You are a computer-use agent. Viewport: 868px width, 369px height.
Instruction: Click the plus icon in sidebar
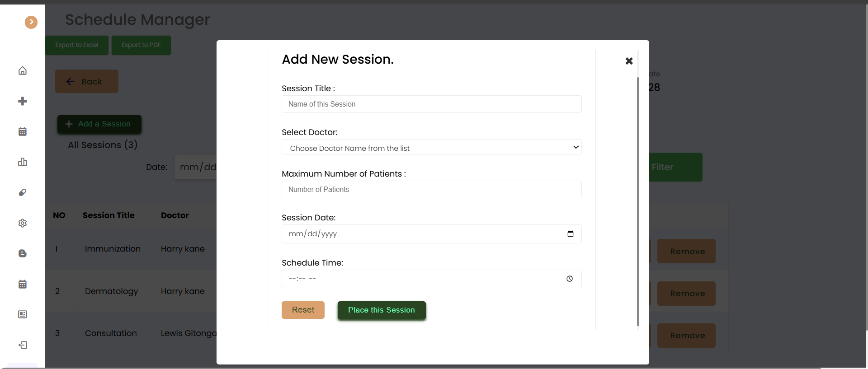[23, 101]
